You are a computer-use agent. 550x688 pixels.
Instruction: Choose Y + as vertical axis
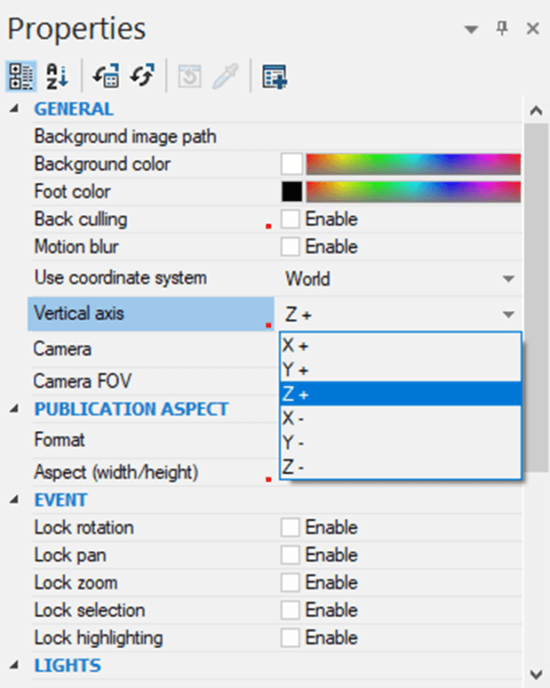pyautogui.click(x=400, y=370)
